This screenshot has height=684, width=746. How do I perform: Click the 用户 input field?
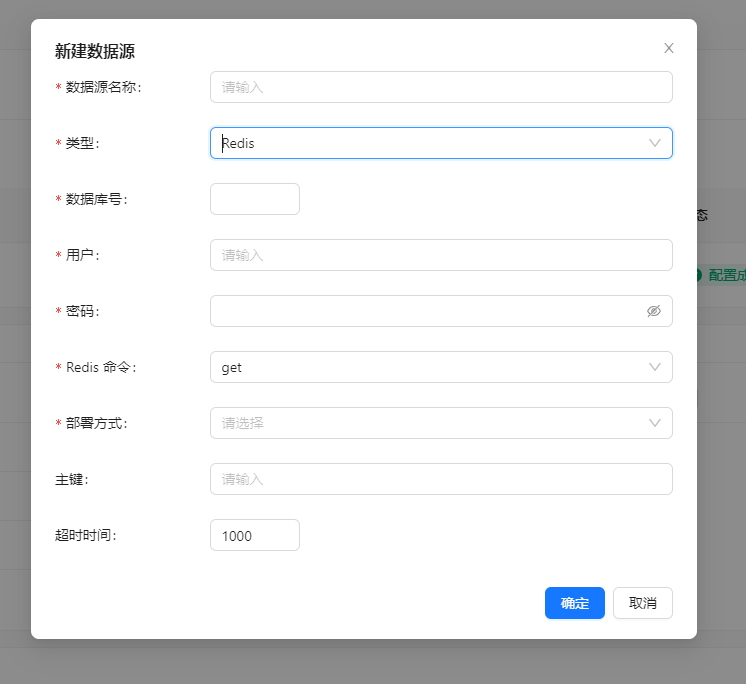[441, 255]
